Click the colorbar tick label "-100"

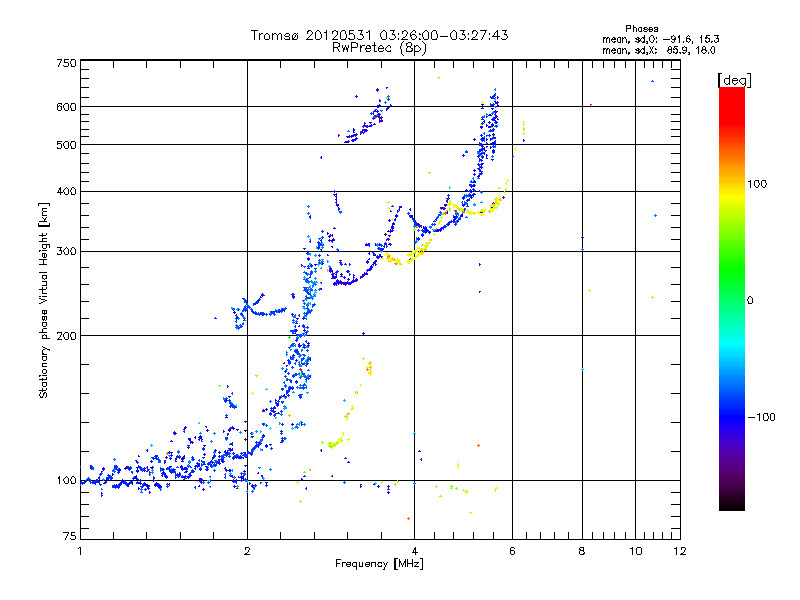(x=761, y=417)
